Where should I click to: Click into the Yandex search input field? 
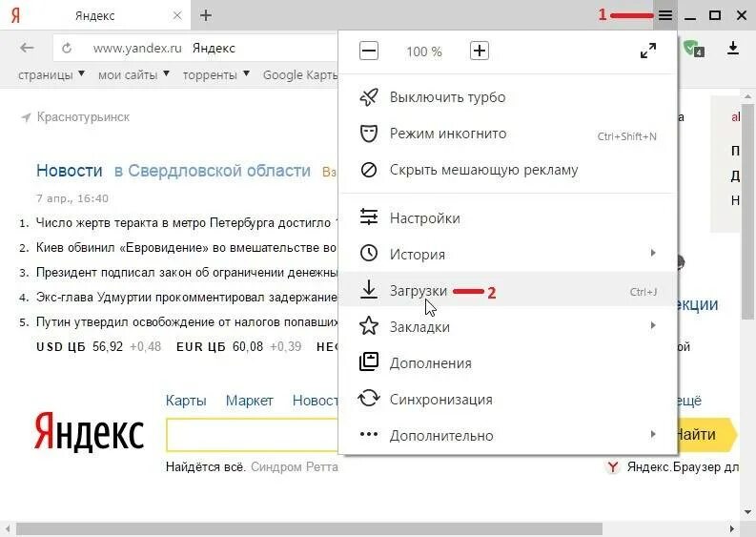coord(252,435)
